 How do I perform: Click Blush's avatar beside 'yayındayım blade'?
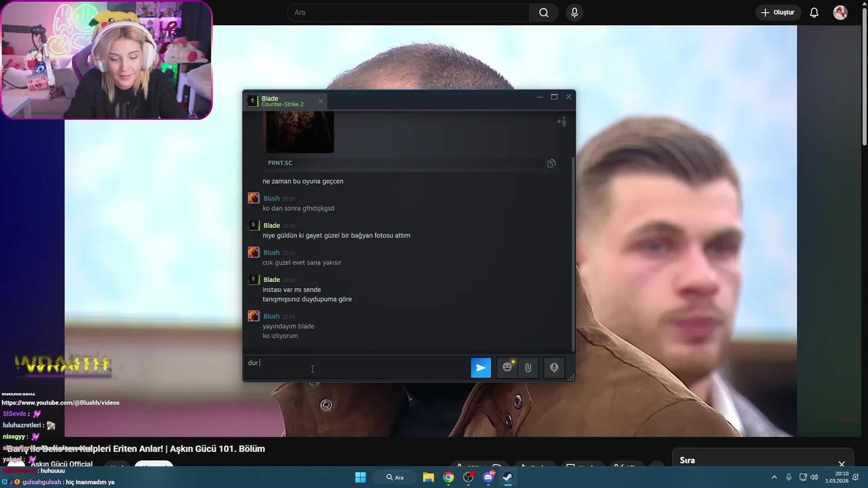(x=254, y=316)
